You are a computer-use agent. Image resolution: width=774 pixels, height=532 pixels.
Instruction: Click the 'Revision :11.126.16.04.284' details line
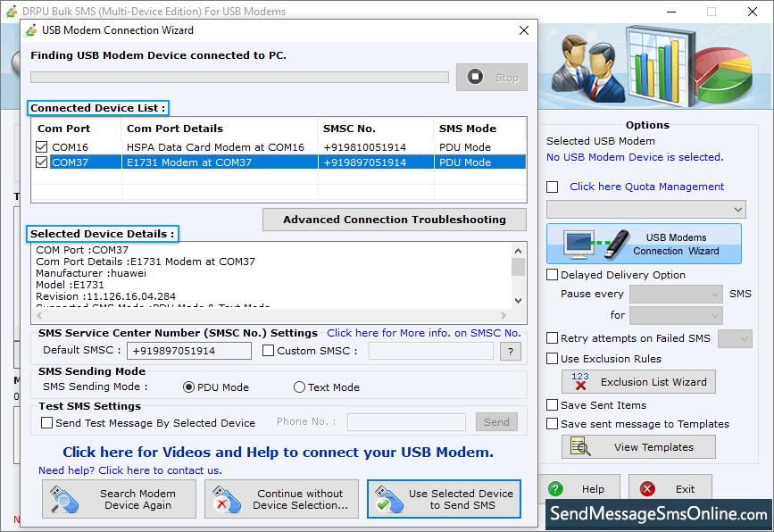coord(105,296)
